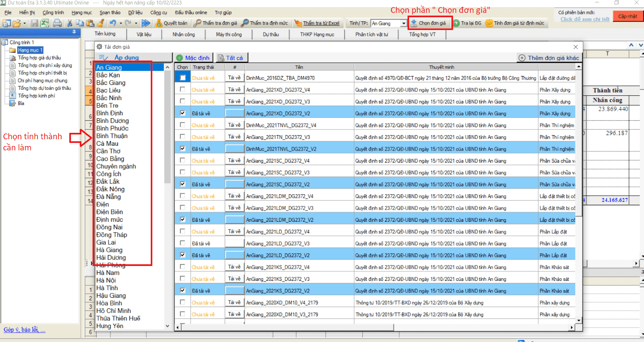The height and width of the screenshot is (342, 644).
Task: Tick checkbox for AnGiang_2021XD_DG2372_V3 row
Action: (183, 101)
